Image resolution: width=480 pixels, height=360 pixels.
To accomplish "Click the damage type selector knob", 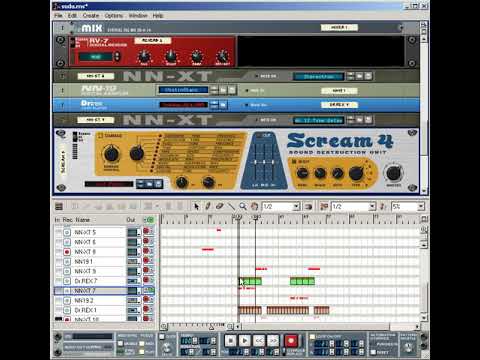I will (137, 153).
